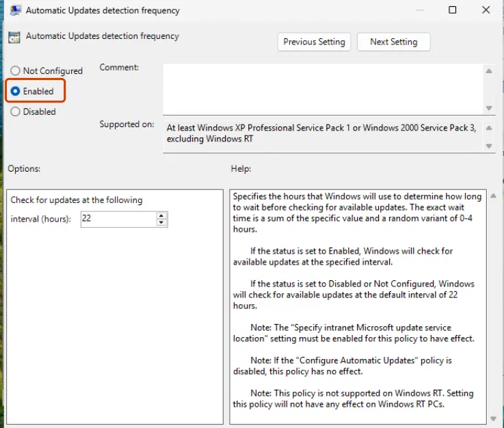Maximize the policy settings window

click(x=452, y=10)
